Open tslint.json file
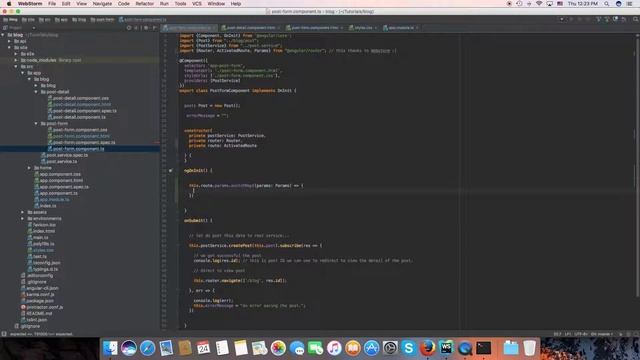 coord(34,320)
